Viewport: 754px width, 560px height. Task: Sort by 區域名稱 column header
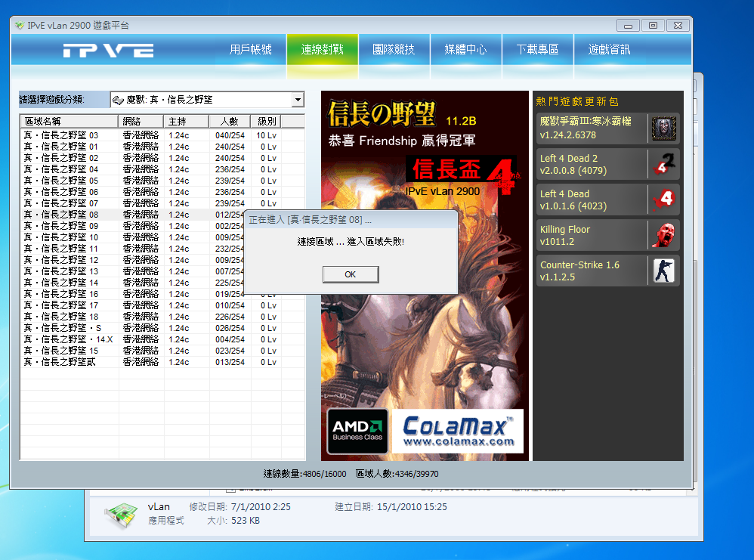(70, 121)
